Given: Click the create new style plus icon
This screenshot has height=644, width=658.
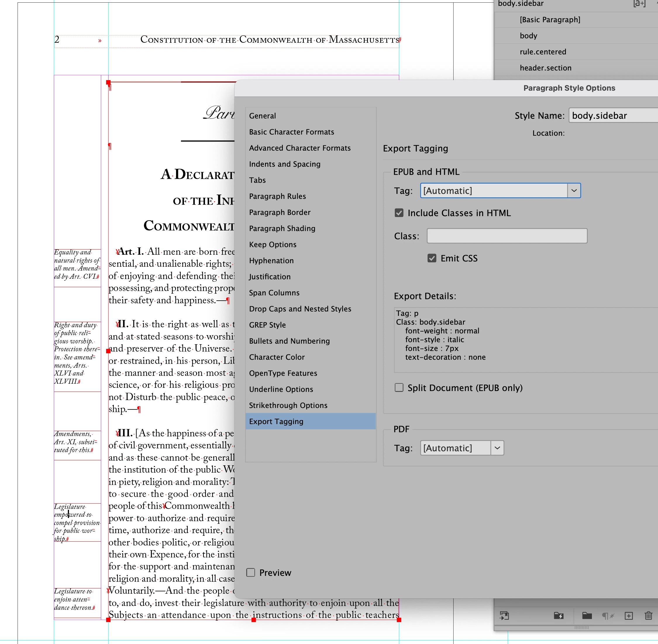Looking at the screenshot, I should coord(628,616).
